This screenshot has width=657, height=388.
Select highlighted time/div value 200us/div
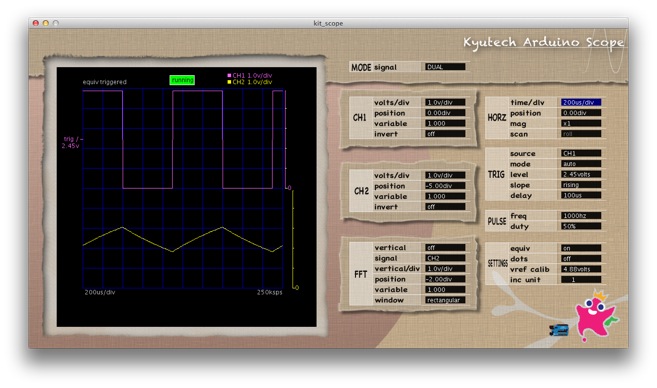(x=581, y=102)
